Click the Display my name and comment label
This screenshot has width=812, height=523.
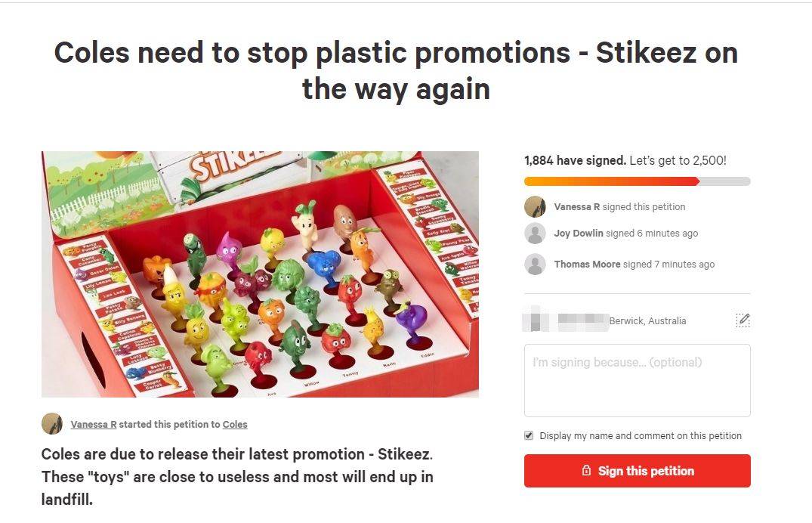click(641, 436)
